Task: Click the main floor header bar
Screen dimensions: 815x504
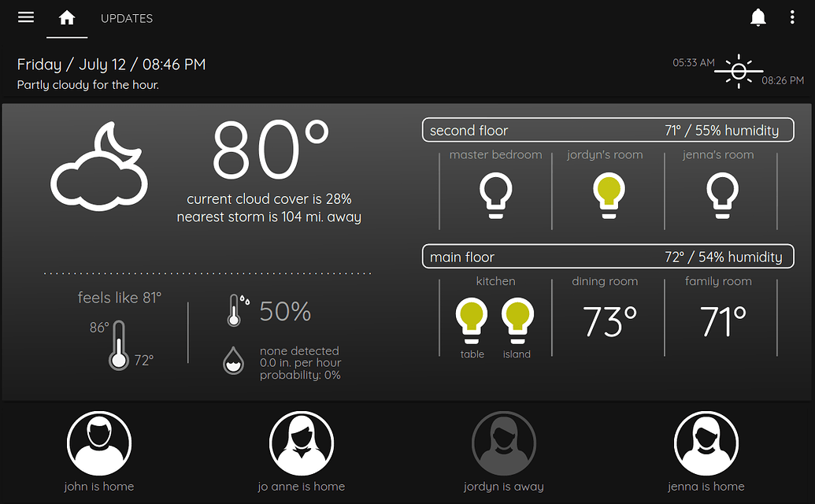Action: coord(608,256)
